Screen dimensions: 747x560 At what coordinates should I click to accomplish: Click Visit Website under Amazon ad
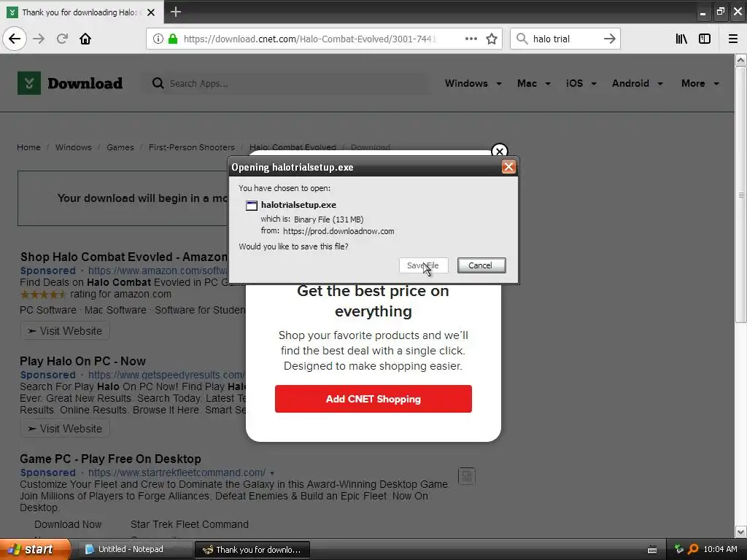point(65,331)
